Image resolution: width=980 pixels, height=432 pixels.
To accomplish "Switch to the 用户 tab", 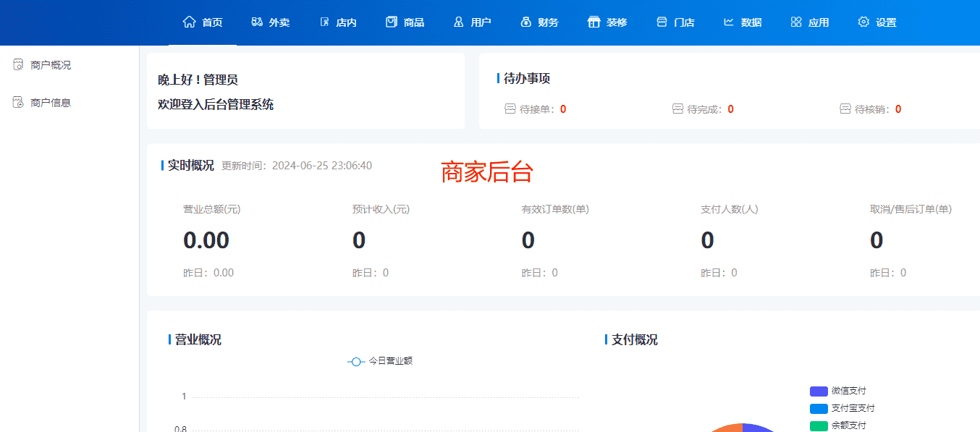I will [473, 22].
